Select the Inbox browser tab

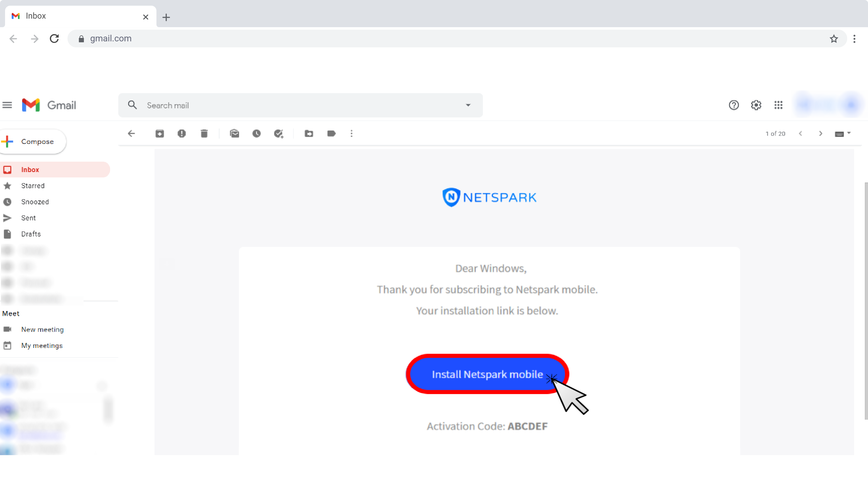pyautogui.click(x=67, y=16)
